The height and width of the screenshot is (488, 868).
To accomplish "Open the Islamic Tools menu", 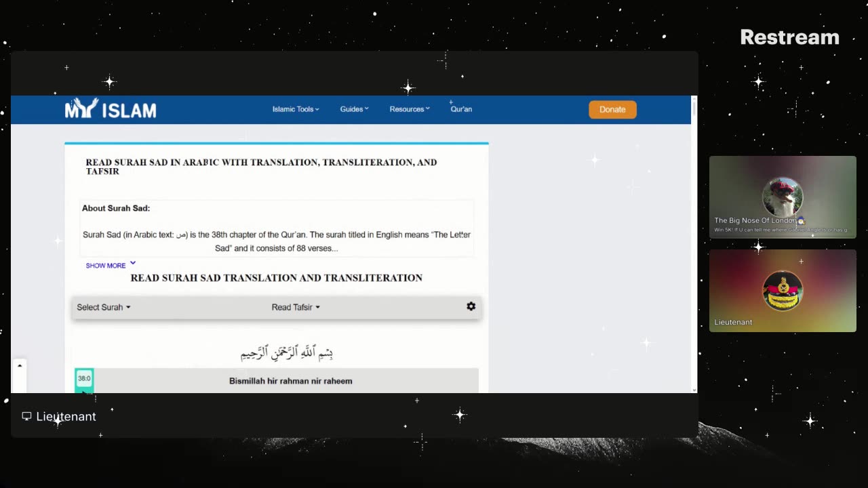I will pyautogui.click(x=296, y=109).
